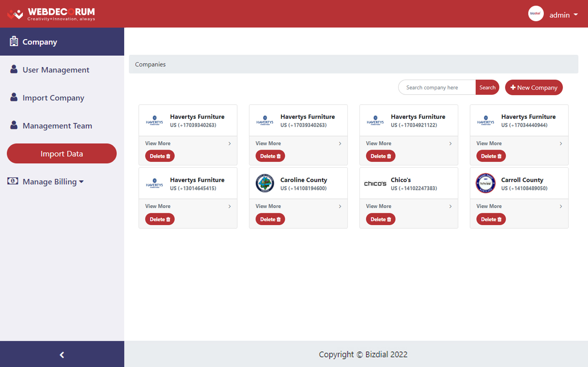Click Havertys logo on +17034440944 card
The height and width of the screenshot is (367, 588).
point(485,121)
